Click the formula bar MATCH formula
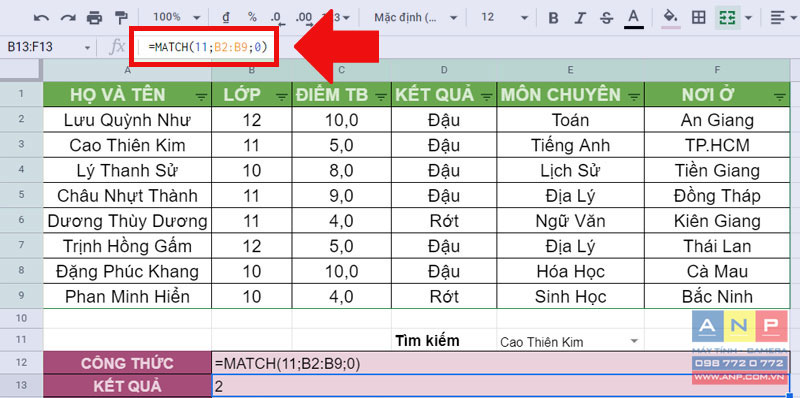The width and height of the screenshot is (800, 398). tap(208, 47)
